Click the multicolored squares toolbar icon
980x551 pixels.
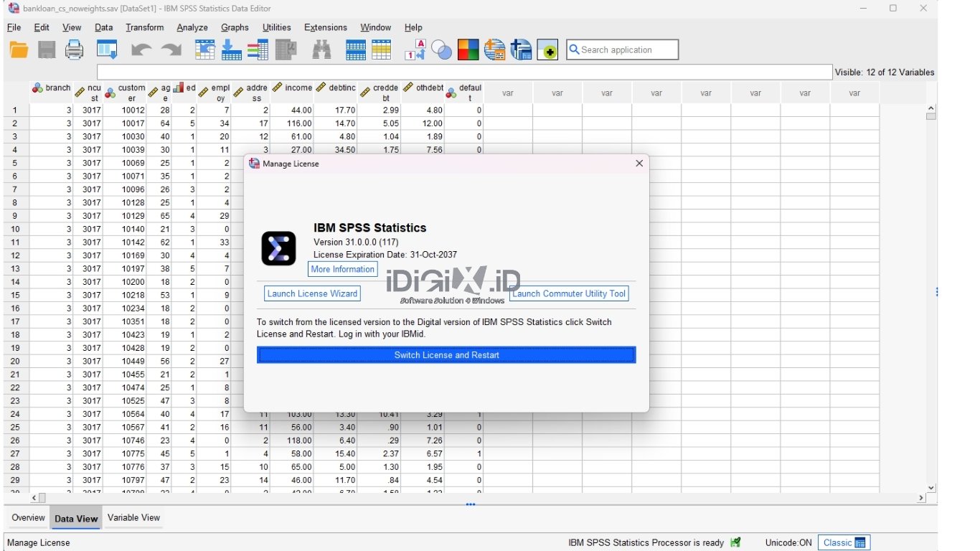pyautogui.click(x=468, y=50)
